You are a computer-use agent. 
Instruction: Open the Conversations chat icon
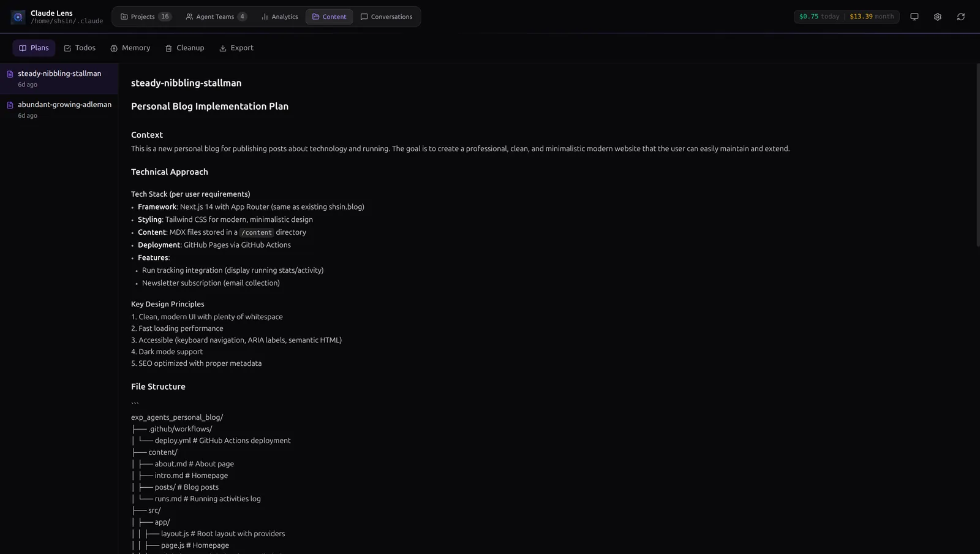point(363,17)
